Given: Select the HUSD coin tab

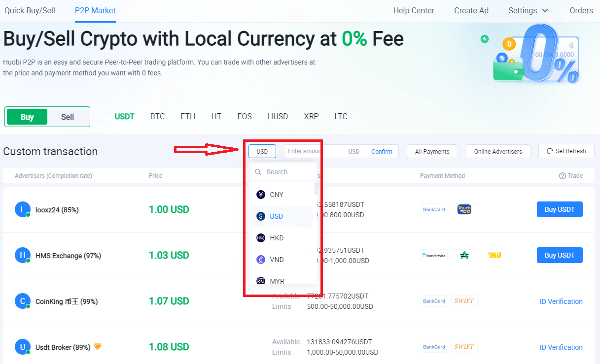Looking at the screenshot, I should tap(278, 117).
